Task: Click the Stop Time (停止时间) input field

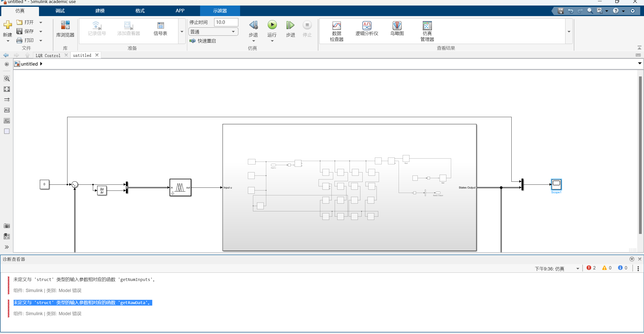Action: [x=226, y=22]
